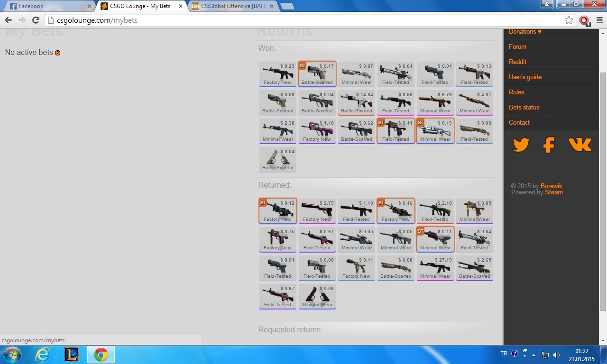
Task: Open the VK icon in sidebar
Action: coord(580,145)
